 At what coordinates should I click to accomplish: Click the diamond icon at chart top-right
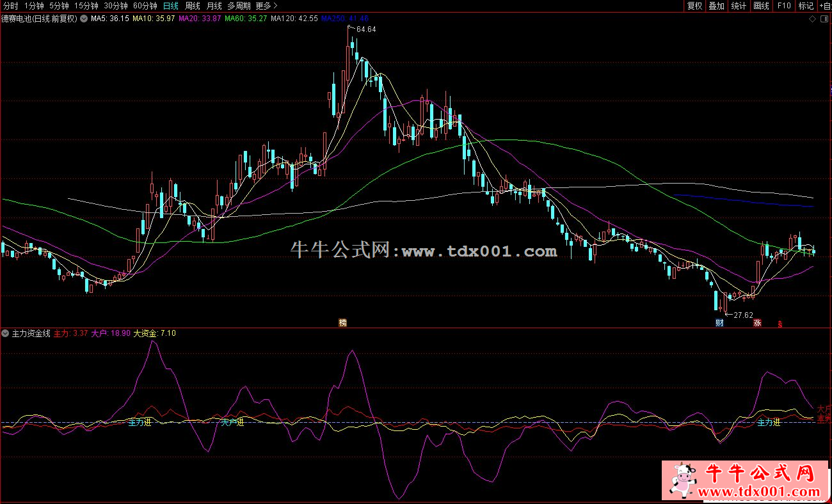(x=813, y=19)
